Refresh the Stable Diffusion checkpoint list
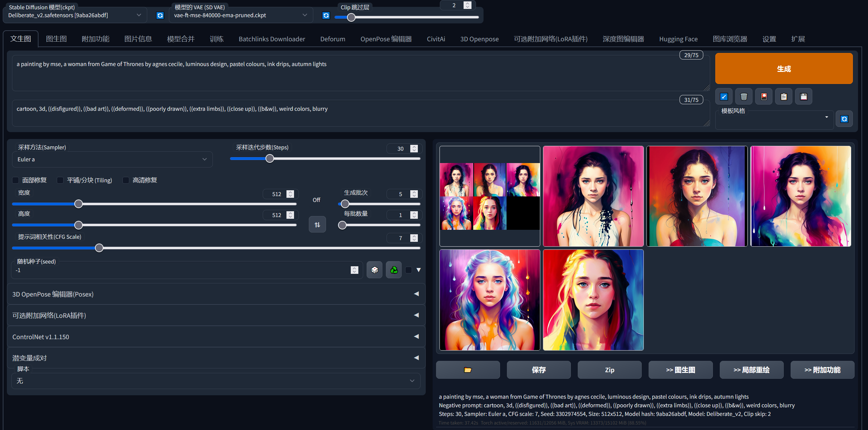This screenshot has height=430, width=868. click(160, 15)
